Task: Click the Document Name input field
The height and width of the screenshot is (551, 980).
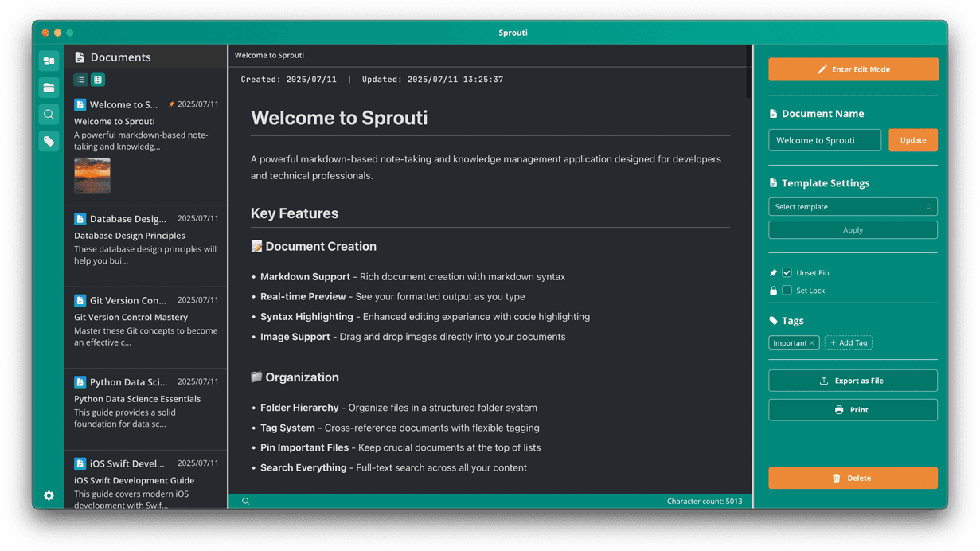Action: tap(825, 140)
